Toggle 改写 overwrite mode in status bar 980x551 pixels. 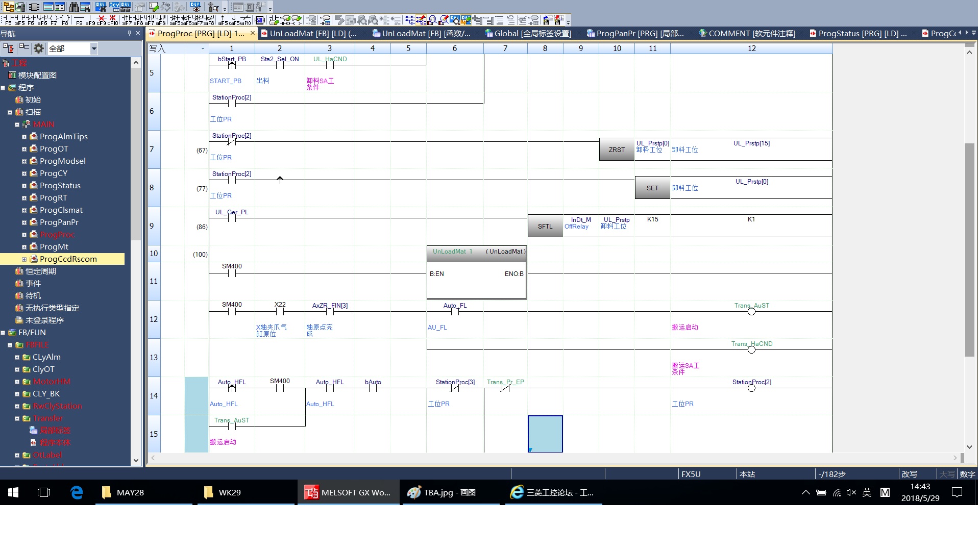[x=909, y=474]
